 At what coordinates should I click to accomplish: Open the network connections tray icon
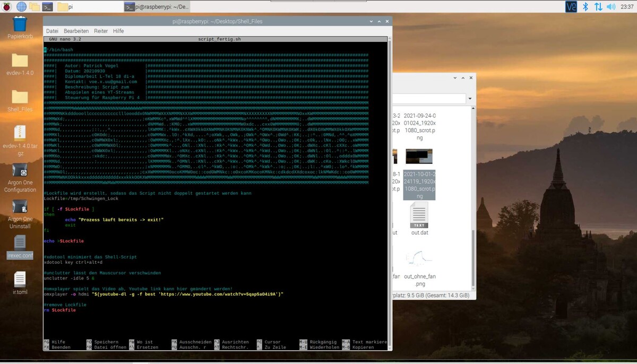tap(598, 7)
